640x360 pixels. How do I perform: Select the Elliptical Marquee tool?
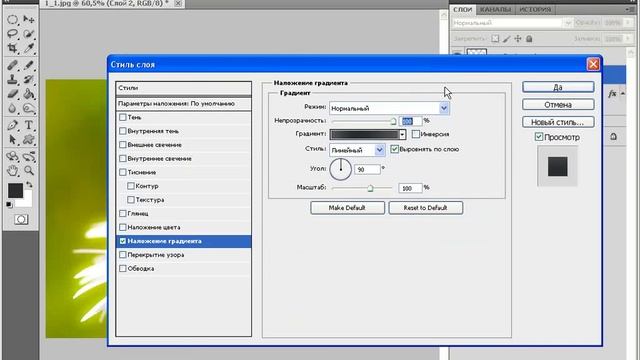coord(12,19)
